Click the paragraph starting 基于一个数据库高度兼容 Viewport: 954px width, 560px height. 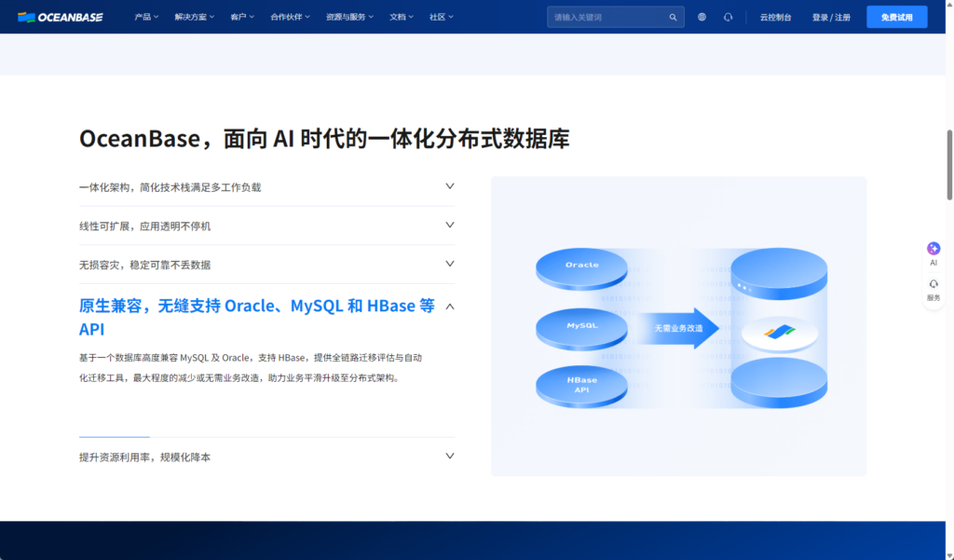pyautogui.click(x=251, y=368)
